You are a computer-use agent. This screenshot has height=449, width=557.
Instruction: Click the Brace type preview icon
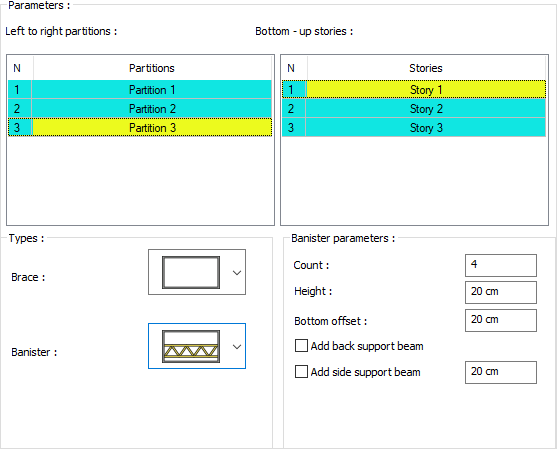pos(191,272)
